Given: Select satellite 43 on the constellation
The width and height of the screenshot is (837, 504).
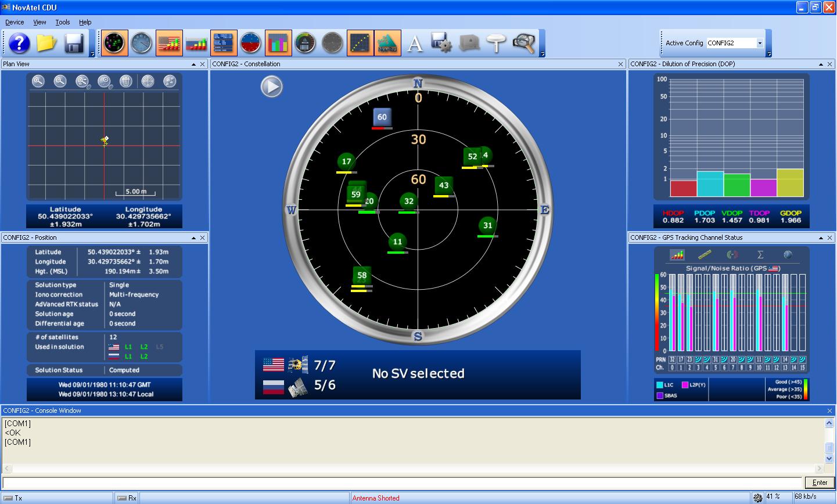Looking at the screenshot, I should coord(444,185).
